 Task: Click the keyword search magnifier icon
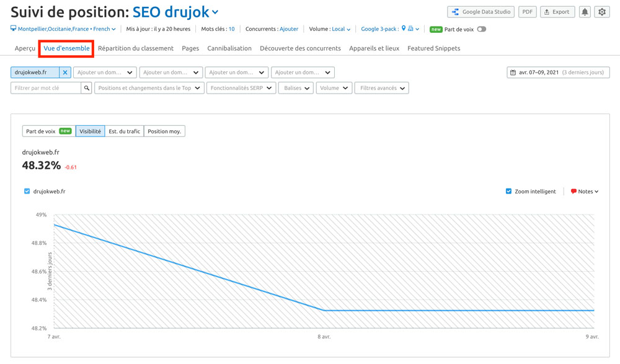pyautogui.click(x=86, y=88)
